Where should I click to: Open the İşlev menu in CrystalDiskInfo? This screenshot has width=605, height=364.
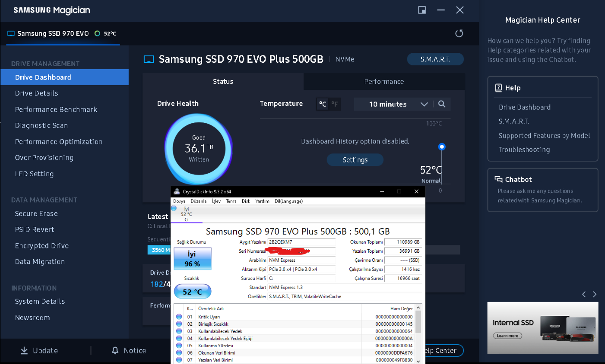pos(216,201)
